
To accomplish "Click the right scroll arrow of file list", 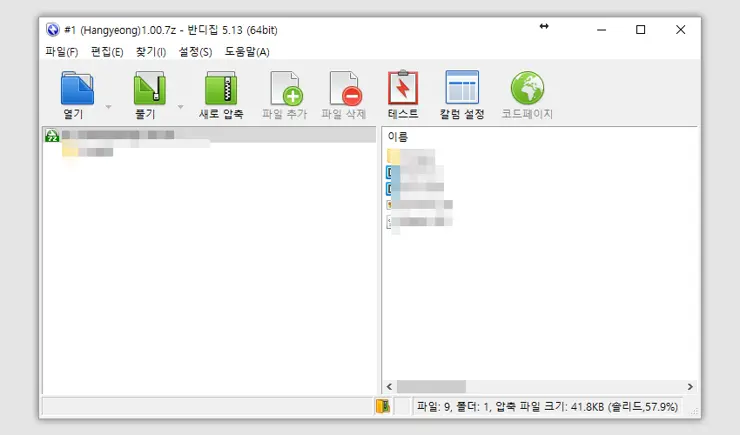I will (690, 386).
